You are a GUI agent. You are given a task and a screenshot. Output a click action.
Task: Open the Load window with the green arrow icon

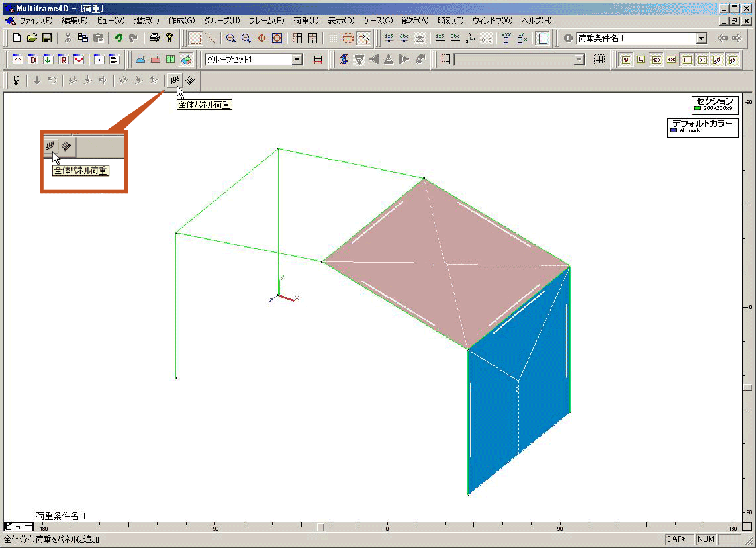coord(48,60)
